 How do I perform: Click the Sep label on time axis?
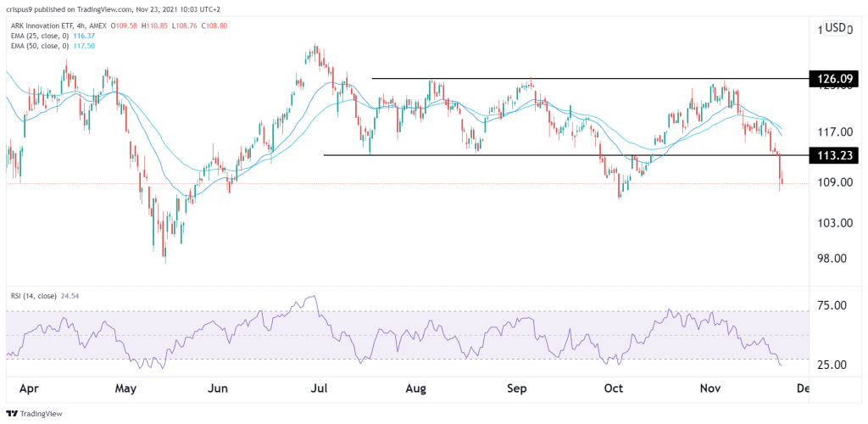click(516, 389)
